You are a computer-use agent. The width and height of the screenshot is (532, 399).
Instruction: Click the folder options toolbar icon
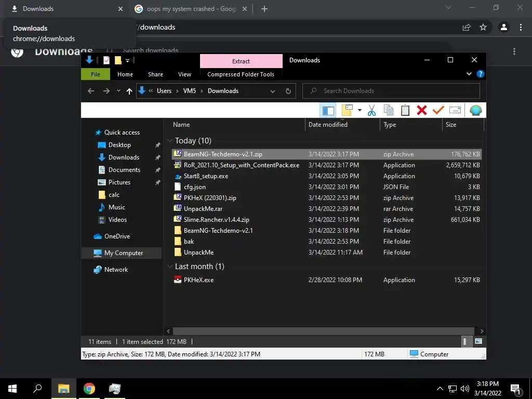point(347,110)
